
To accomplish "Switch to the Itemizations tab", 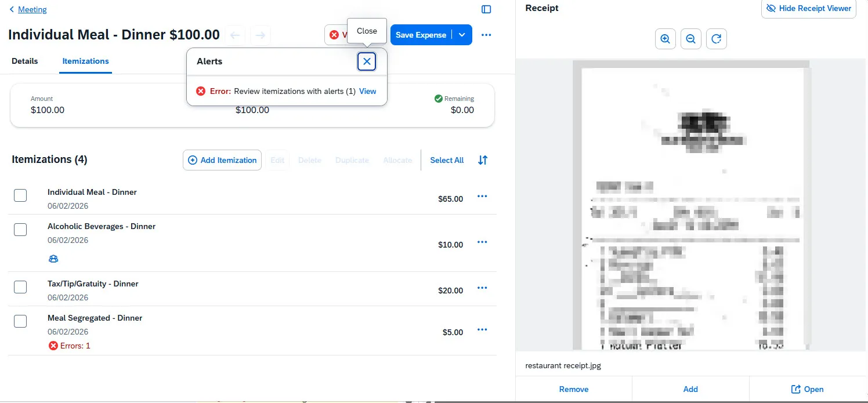I will (86, 61).
